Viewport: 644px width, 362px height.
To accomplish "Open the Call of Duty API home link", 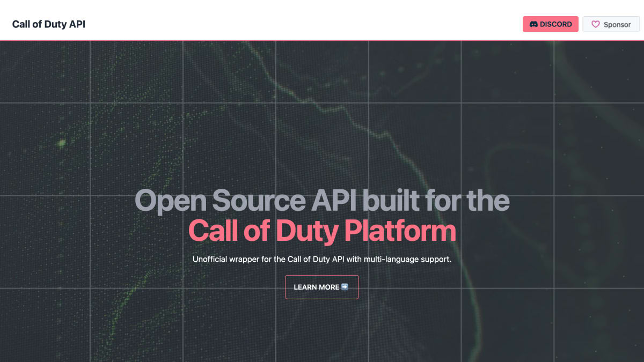I will (x=49, y=24).
